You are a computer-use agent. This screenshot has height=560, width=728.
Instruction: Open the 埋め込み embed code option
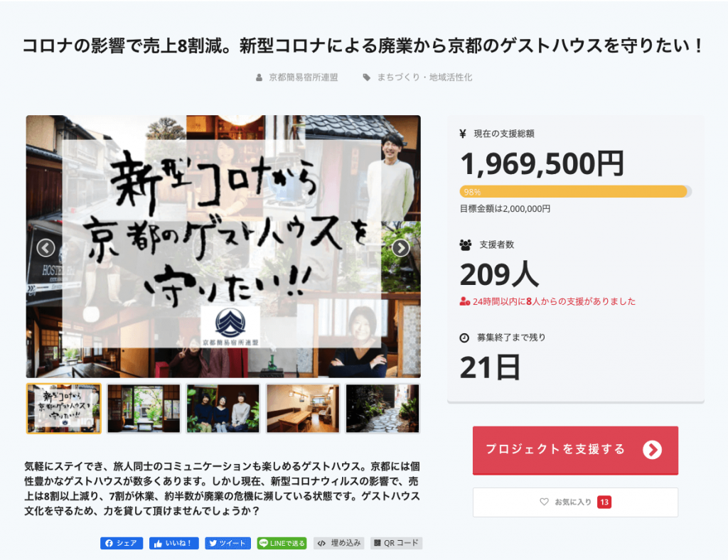click(x=339, y=543)
